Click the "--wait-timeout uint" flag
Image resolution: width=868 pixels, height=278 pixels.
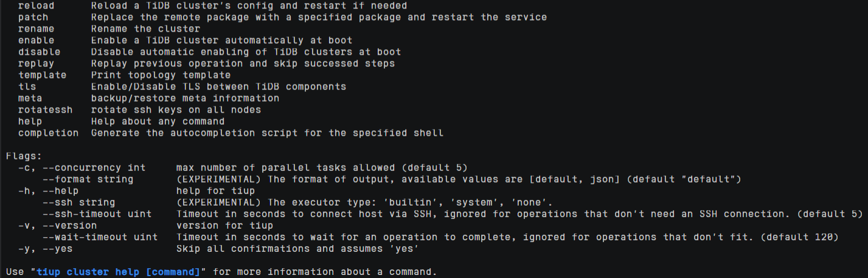pos(100,237)
